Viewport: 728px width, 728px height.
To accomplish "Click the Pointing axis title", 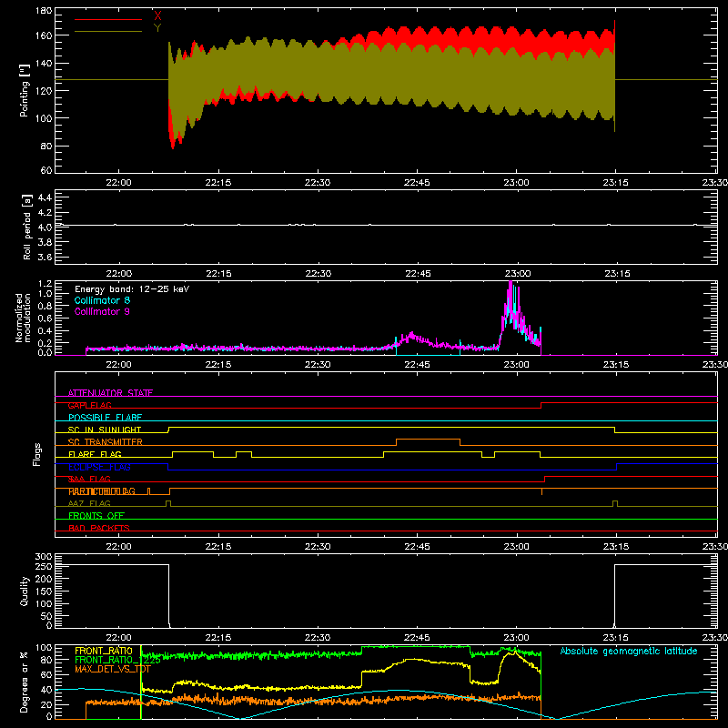I will (x=25, y=90).
